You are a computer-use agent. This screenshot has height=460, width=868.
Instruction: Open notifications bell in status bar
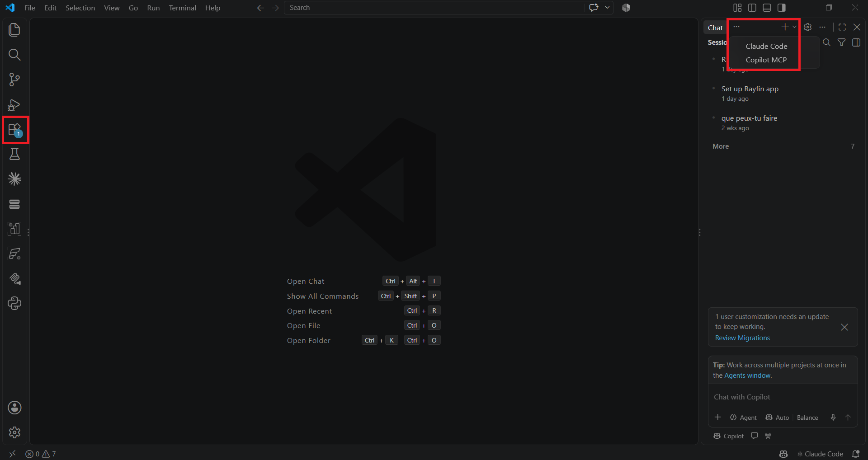(856, 454)
